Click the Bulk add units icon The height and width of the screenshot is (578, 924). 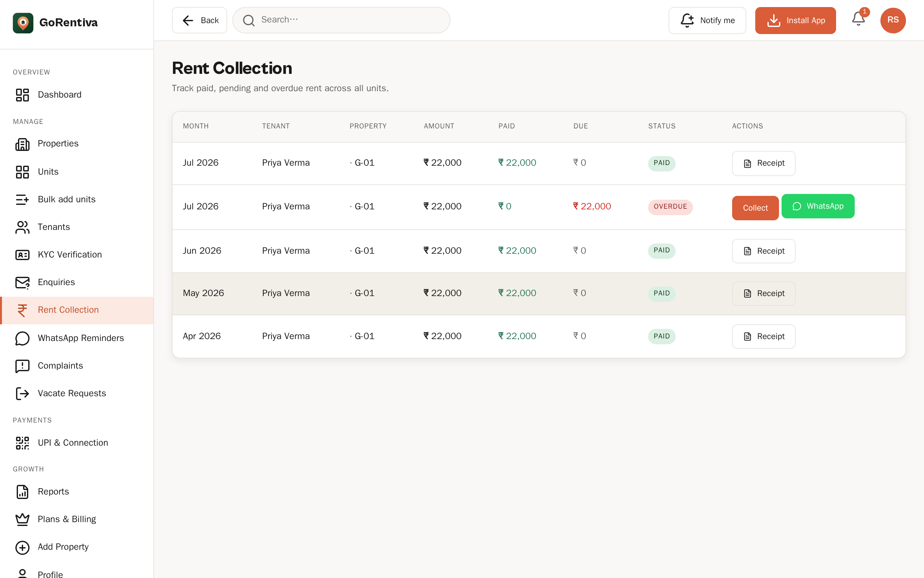coord(22,199)
